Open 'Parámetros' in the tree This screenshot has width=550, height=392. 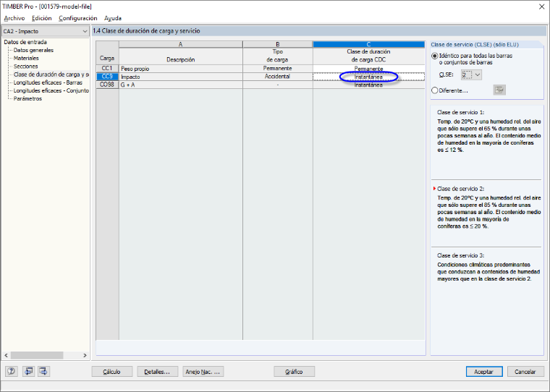(x=27, y=98)
